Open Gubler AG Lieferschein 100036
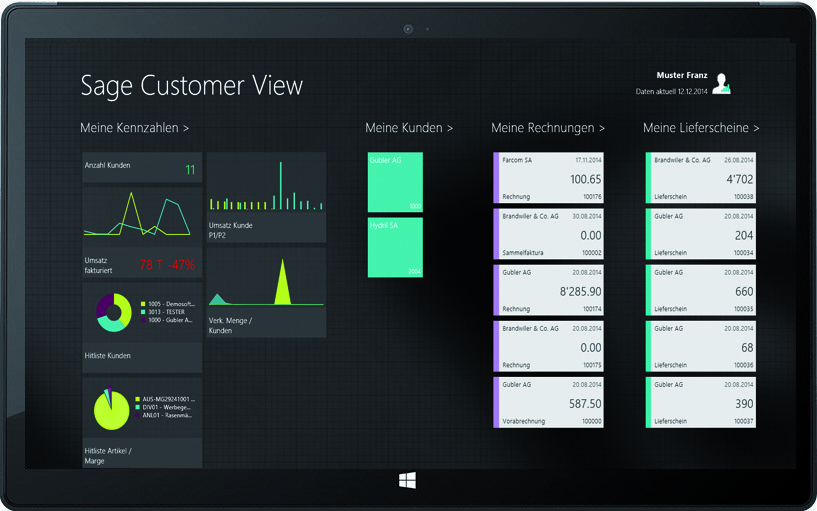The image size is (817, 511). [x=700, y=346]
